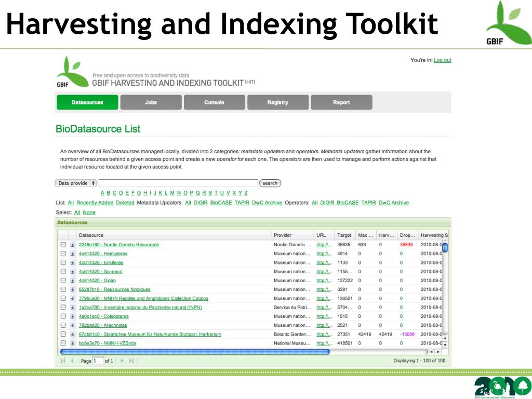The width and height of the screenshot is (532, 399).
Task: Click the -15068 dropped value
Action: tap(407, 334)
